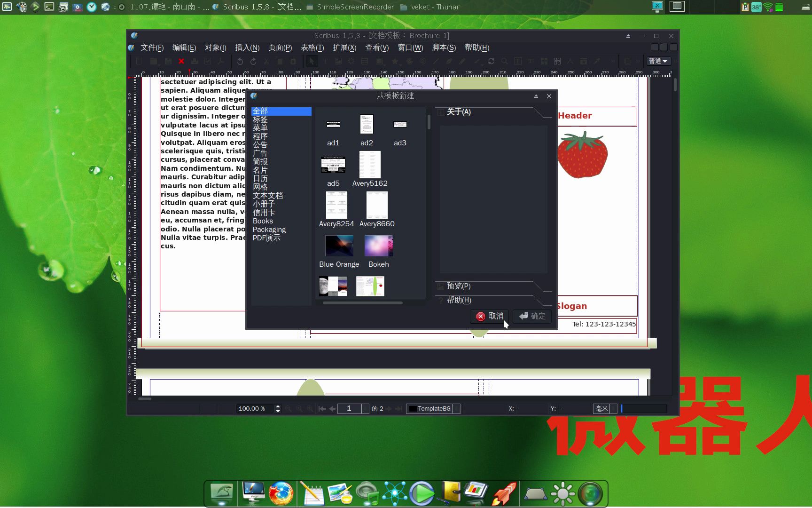This screenshot has height=508, width=812.
Task: Open the 脚本(S) menu
Action: [x=444, y=48]
